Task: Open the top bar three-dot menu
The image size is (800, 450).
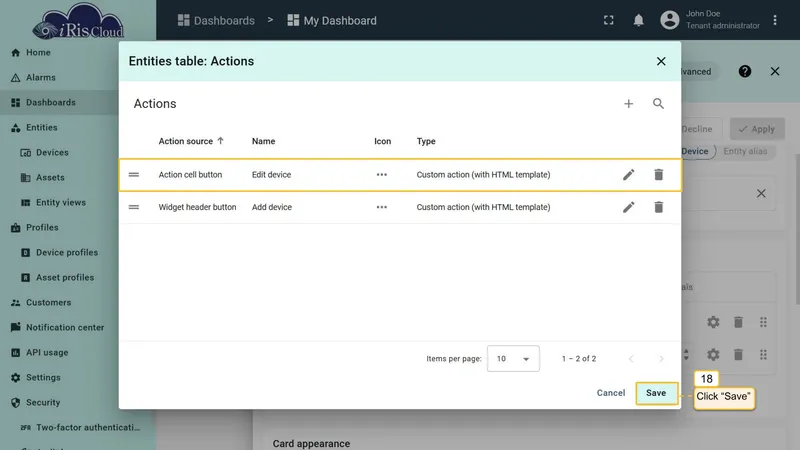Action: 774,20
